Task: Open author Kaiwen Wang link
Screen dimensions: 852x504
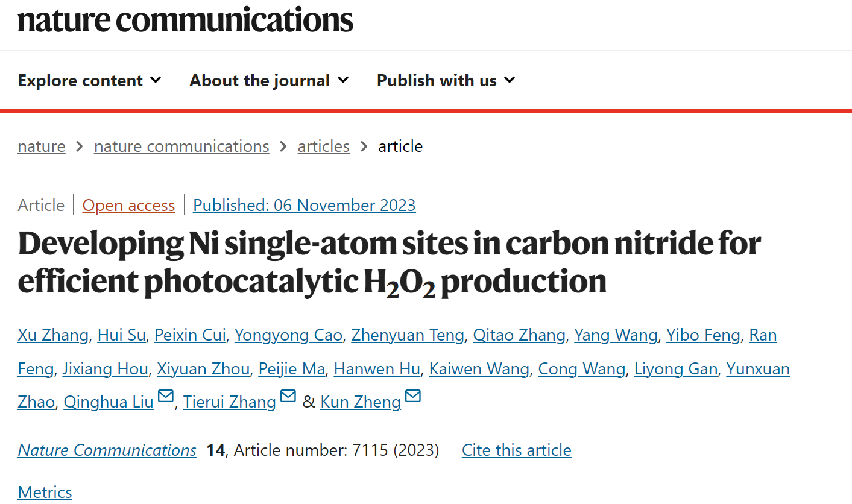Action: tap(479, 369)
